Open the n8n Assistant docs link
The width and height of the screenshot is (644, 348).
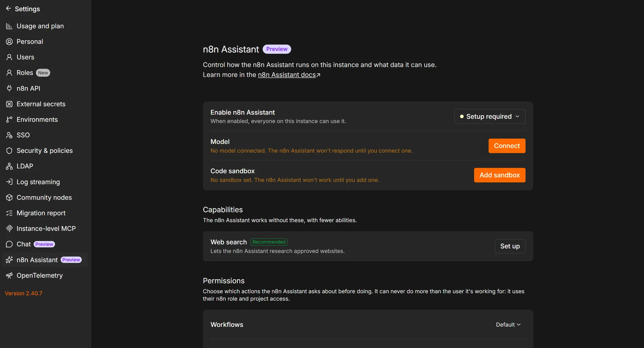287,75
